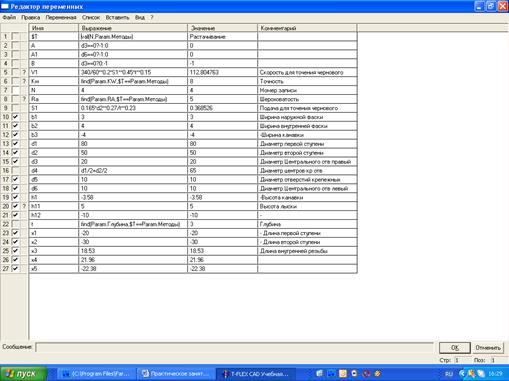The height and width of the screenshot is (381, 509).
Task: Click the red round quick launch icon
Action: (x=367, y=374)
